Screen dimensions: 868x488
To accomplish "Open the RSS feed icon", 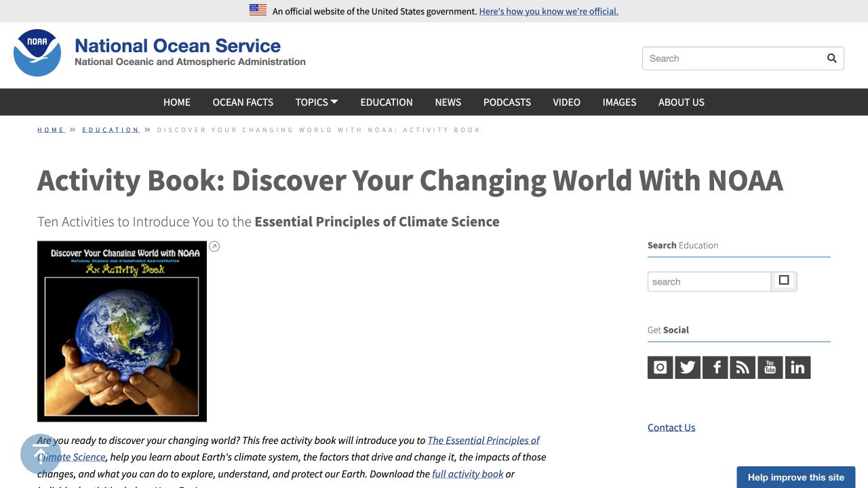I will point(743,367).
